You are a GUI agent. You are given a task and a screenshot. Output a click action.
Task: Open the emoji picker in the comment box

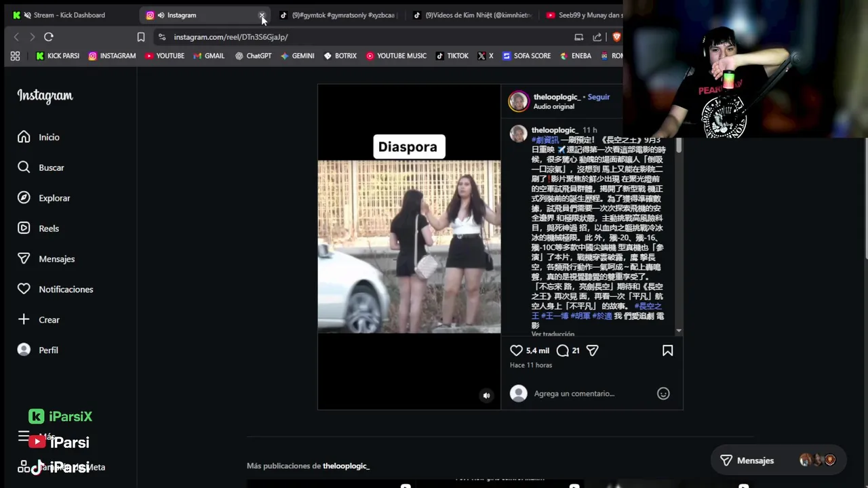point(663,394)
